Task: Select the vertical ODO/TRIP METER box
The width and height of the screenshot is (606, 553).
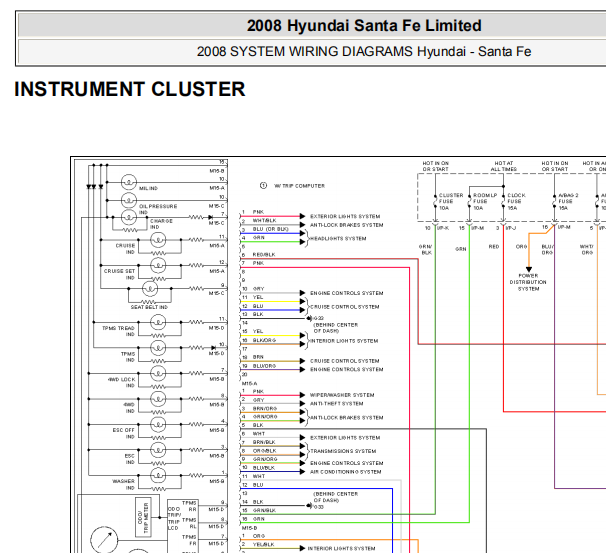Action: pyautogui.click(x=143, y=517)
